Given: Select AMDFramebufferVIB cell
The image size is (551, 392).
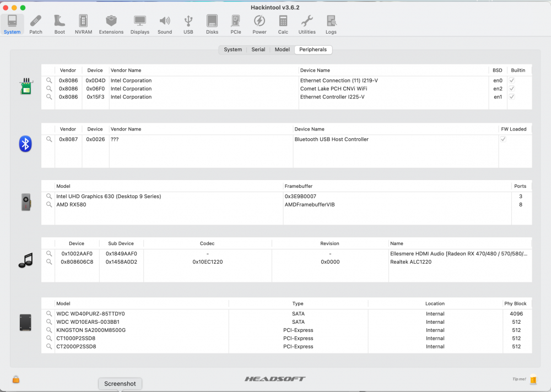Looking at the screenshot, I should 310,204.
